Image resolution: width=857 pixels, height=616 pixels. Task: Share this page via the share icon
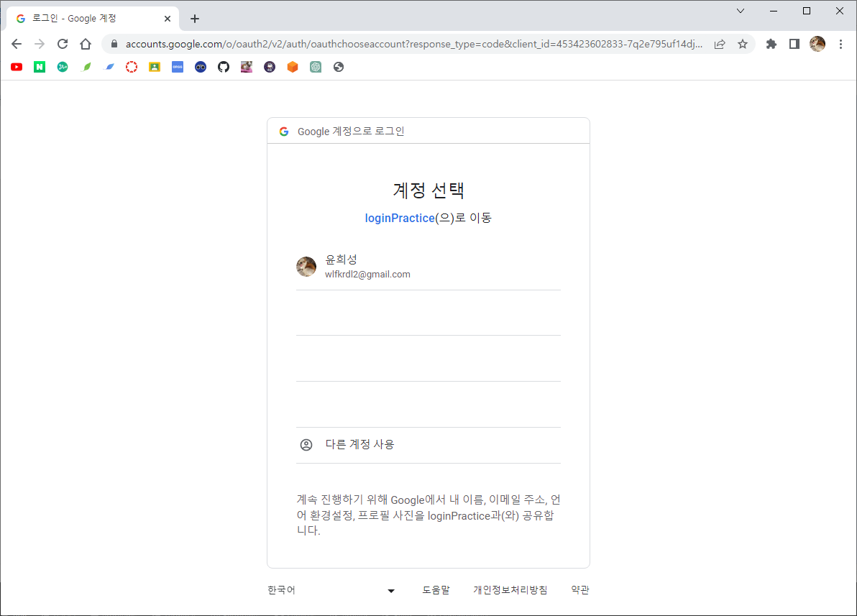coord(719,44)
